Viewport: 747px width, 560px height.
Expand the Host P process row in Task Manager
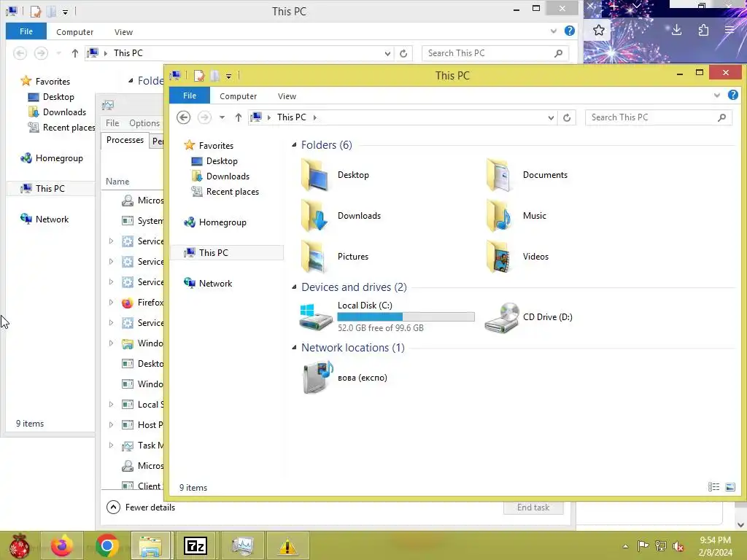[x=111, y=425]
